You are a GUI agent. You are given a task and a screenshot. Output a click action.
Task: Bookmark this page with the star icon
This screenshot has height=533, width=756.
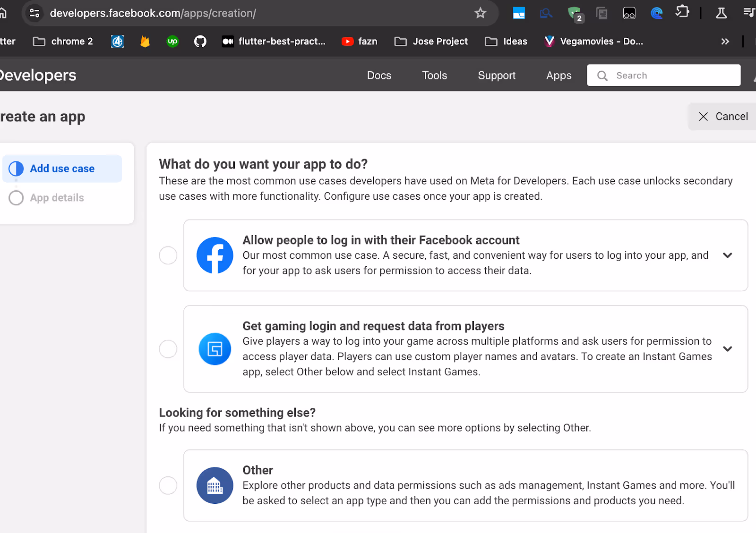[480, 13]
